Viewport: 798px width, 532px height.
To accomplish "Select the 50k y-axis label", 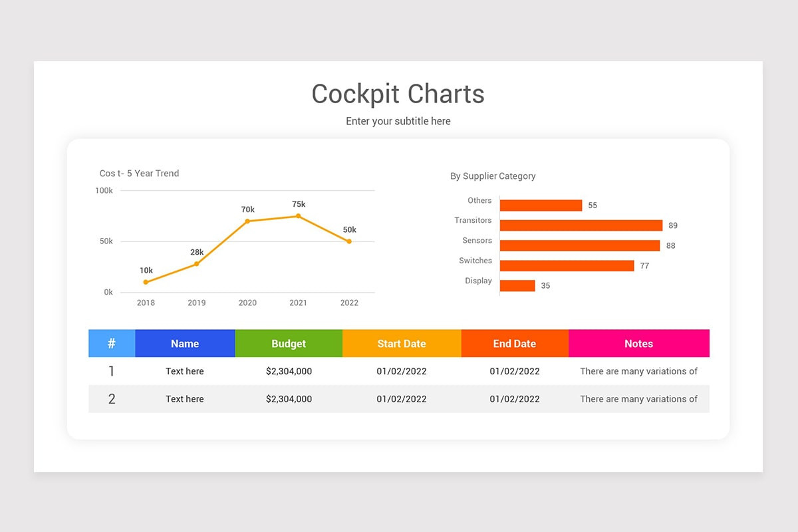I will [106, 241].
